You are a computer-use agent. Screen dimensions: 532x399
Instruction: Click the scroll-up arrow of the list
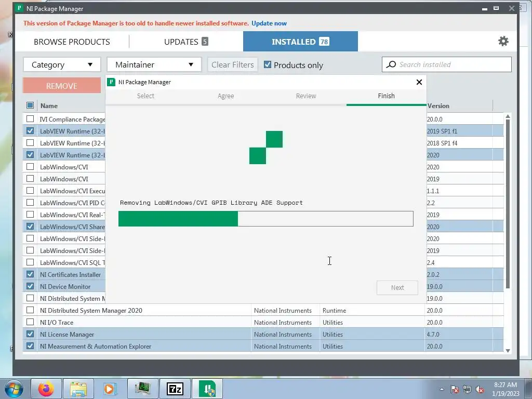(x=508, y=116)
